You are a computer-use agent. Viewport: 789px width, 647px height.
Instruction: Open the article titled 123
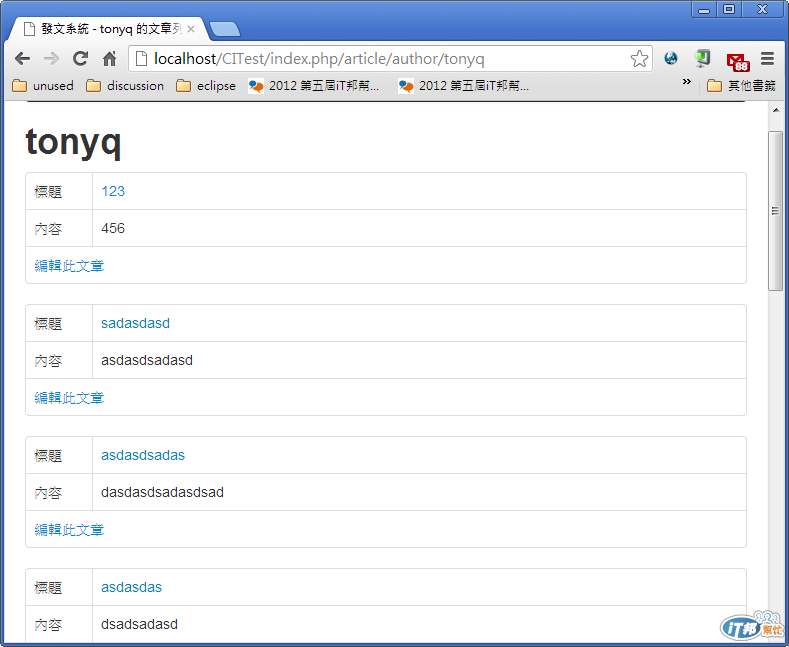click(113, 191)
